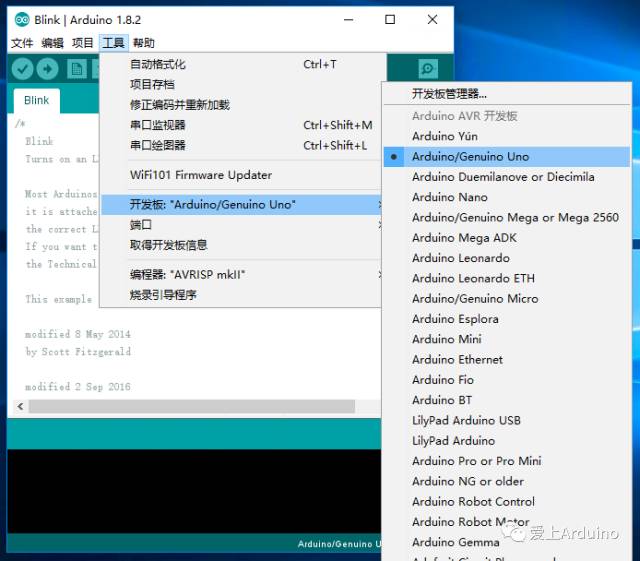Select Arduino Esplora board
Screen dimensions: 640x561
click(507, 319)
